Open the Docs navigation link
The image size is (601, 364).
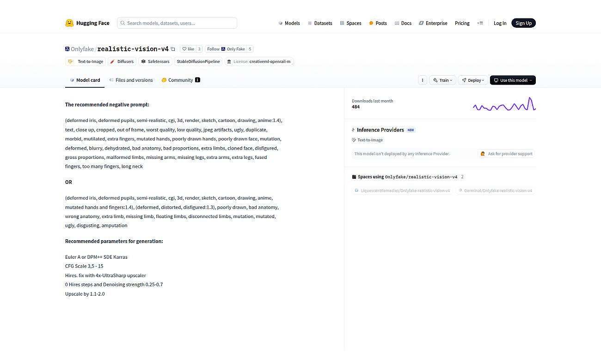coord(403,23)
